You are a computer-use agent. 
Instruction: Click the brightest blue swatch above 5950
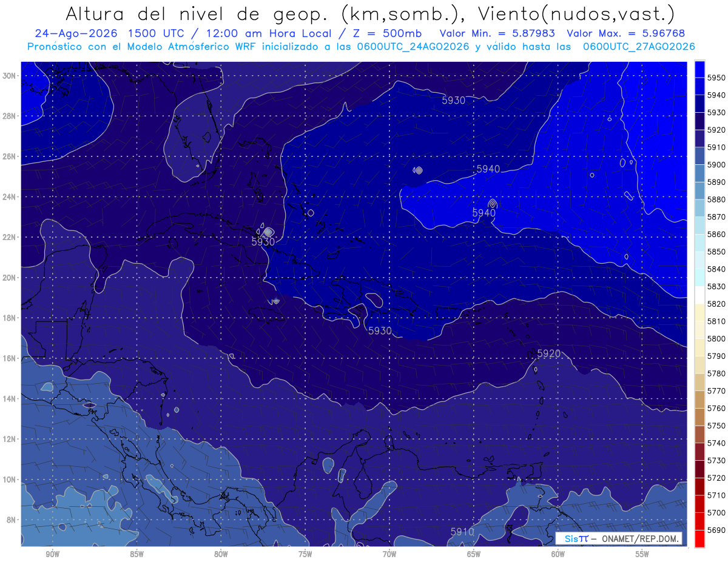699,69
